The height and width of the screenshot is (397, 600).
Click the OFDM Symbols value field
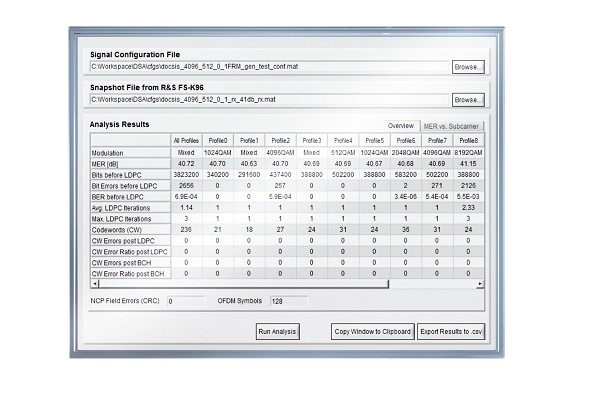click(x=289, y=301)
